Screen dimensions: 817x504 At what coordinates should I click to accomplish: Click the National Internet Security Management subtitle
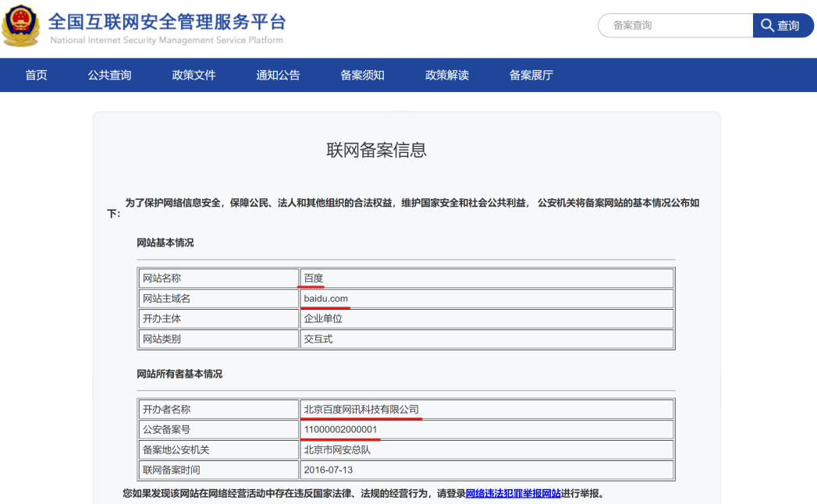tap(166, 40)
